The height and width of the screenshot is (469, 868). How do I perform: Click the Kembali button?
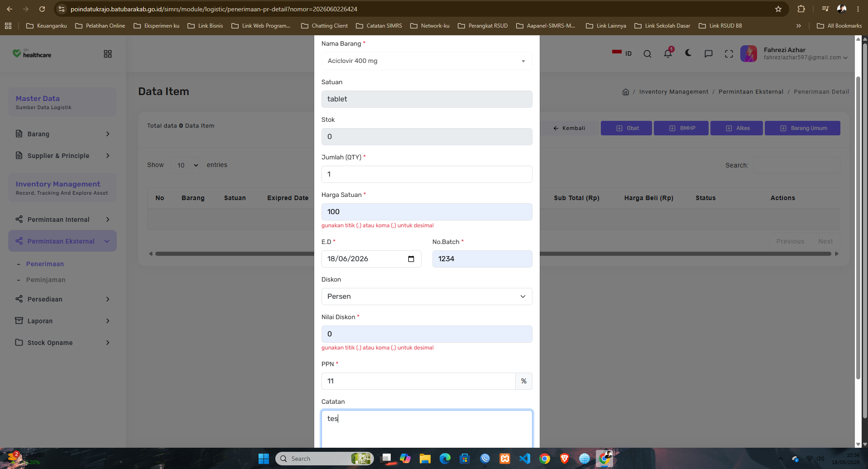pos(569,128)
